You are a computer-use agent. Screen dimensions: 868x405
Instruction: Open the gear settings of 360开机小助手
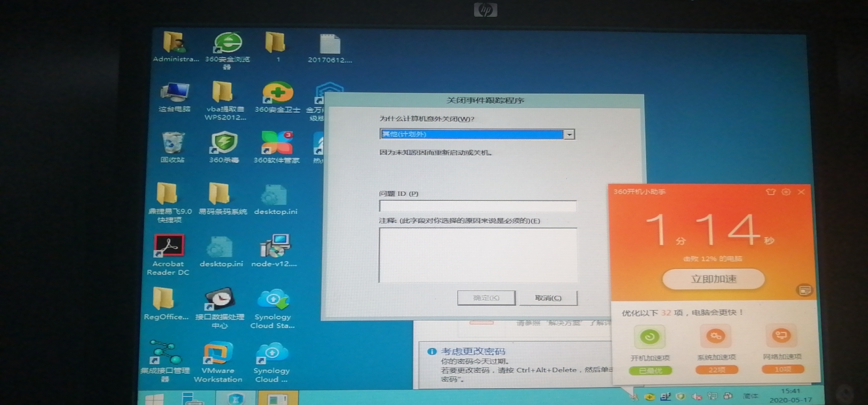786,192
